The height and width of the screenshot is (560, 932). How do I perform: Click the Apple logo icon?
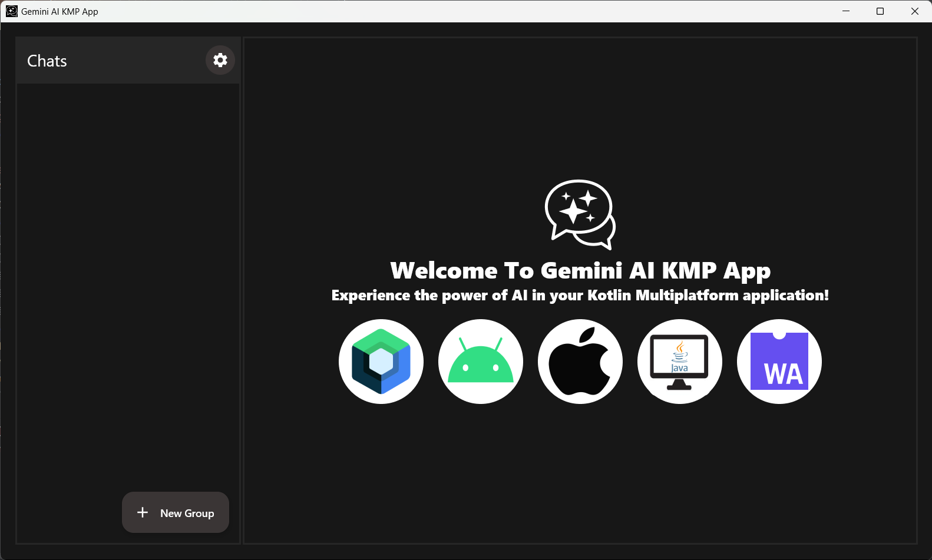[x=580, y=362]
